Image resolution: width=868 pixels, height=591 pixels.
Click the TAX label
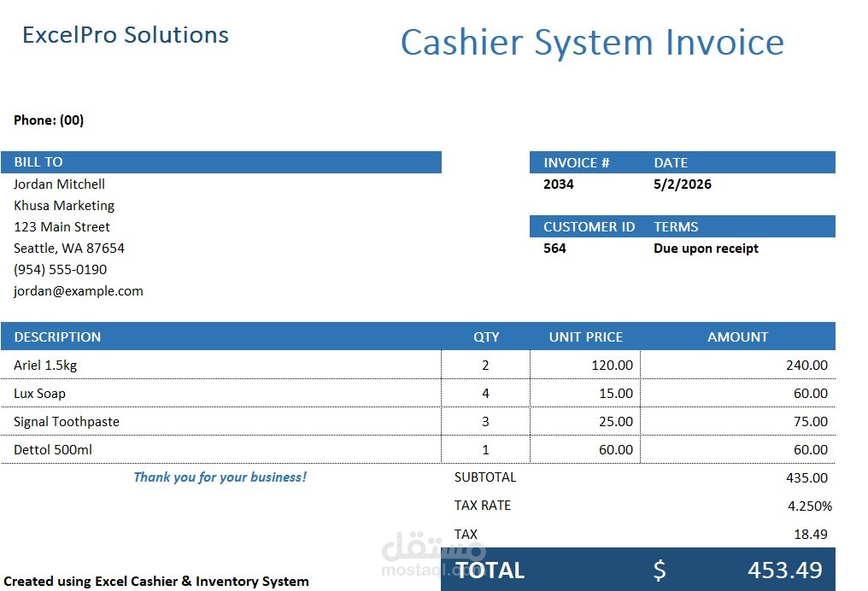click(466, 534)
